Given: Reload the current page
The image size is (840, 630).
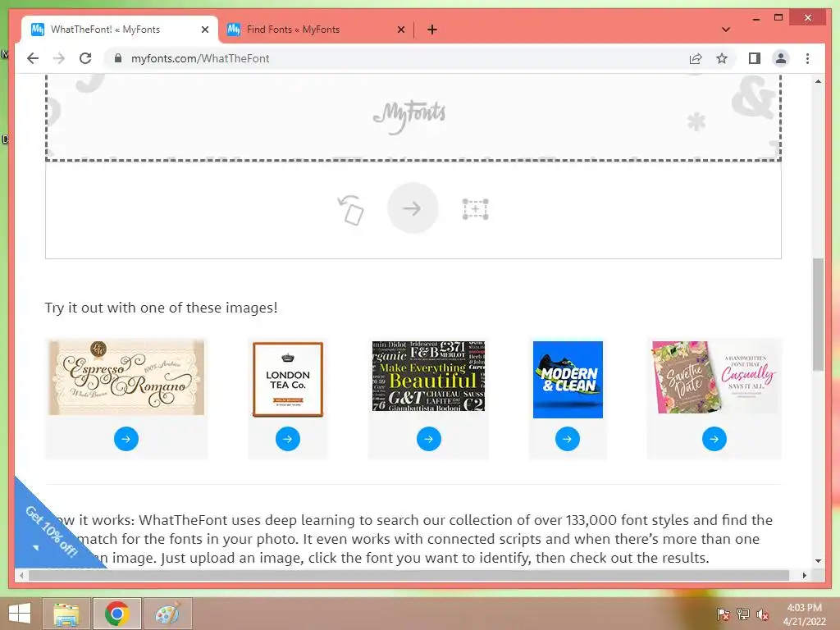Looking at the screenshot, I should (85, 58).
